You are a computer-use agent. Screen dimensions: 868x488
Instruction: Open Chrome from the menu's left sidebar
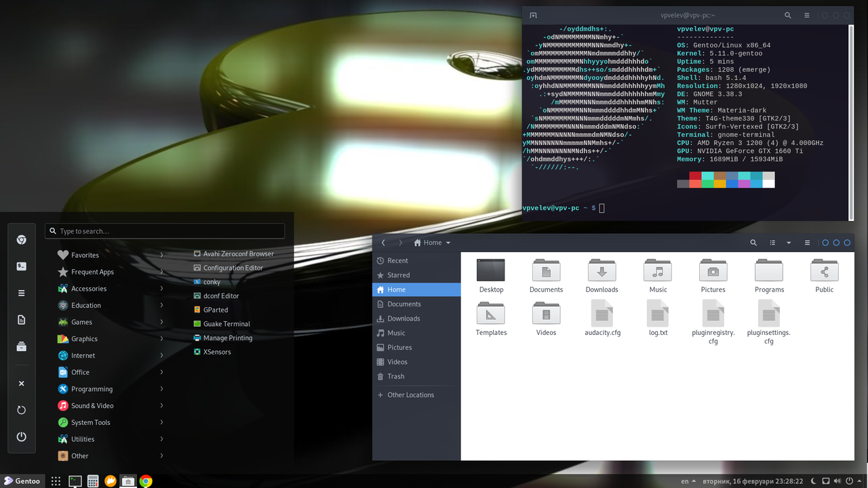tap(21, 240)
